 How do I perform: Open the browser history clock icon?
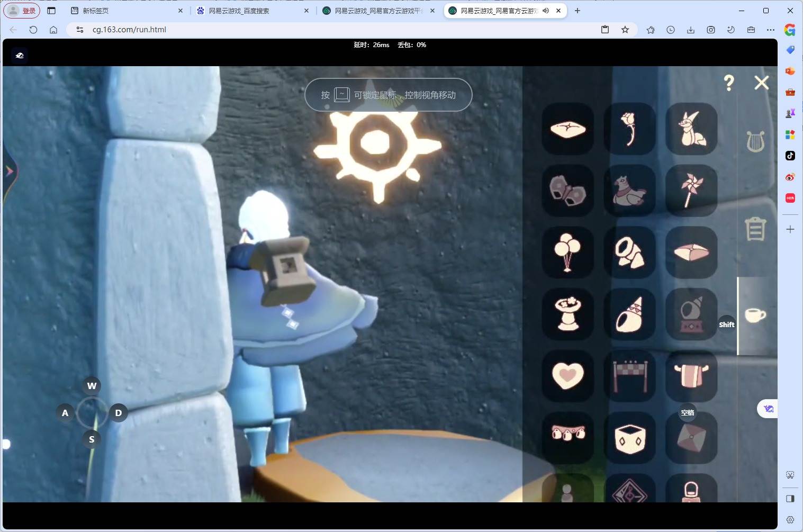pyautogui.click(x=671, y=30)
